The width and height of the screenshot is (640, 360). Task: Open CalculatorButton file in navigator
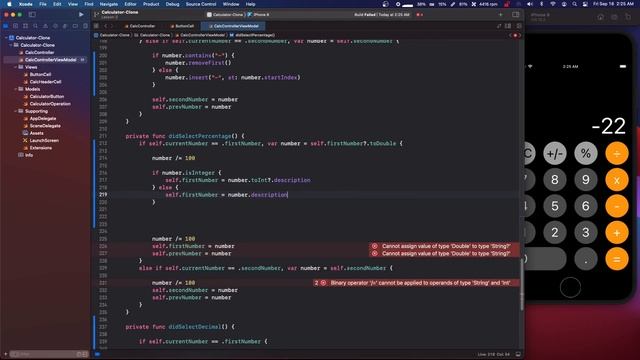tap(44, 96)
